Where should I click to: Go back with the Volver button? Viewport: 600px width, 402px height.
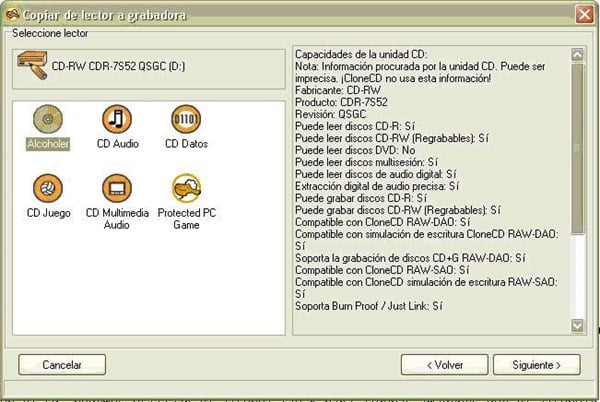pos(444,365)
